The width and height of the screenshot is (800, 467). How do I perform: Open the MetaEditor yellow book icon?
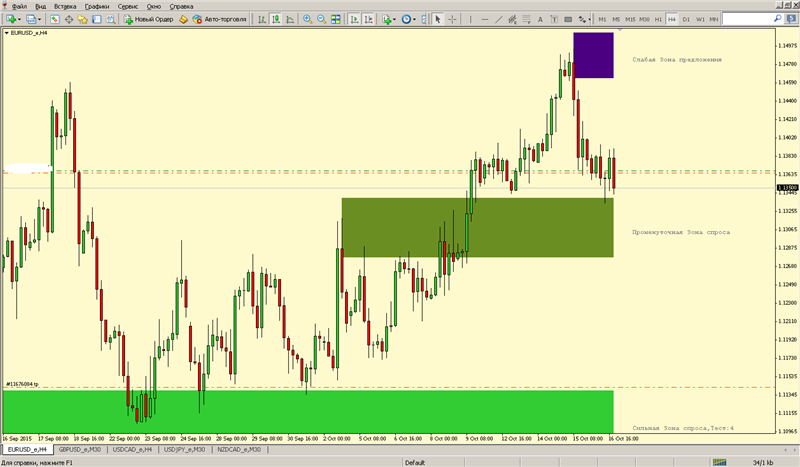click(x=183, y=19)
